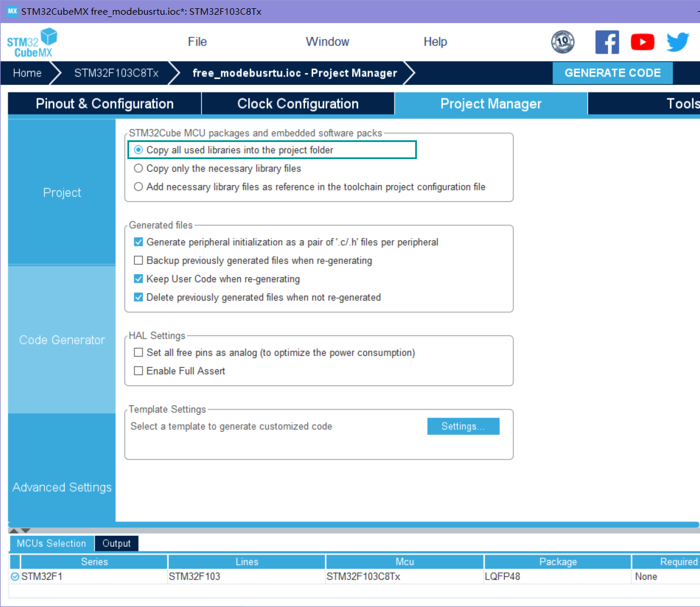
Task: Open the Window menu
Action: [327, 41]
